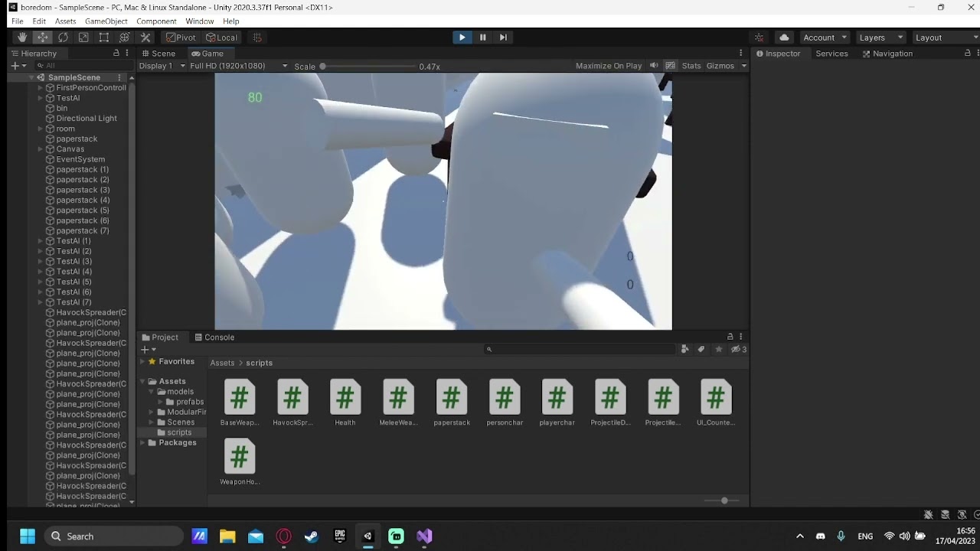The width and height of the screenshot is (980, 551).
Task: Open the Display 1 dropdown
Action: pyautogui.click(x=162, y=66)
